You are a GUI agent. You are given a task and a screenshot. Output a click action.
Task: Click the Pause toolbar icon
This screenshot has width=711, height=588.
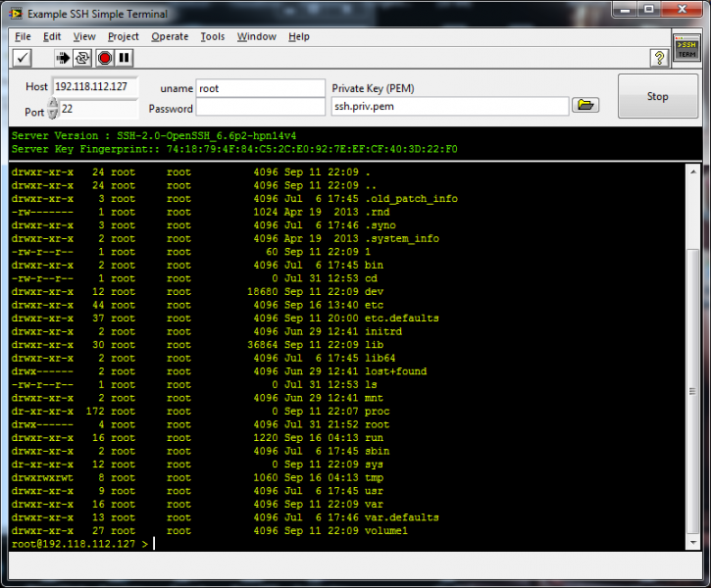click(125, 58)
